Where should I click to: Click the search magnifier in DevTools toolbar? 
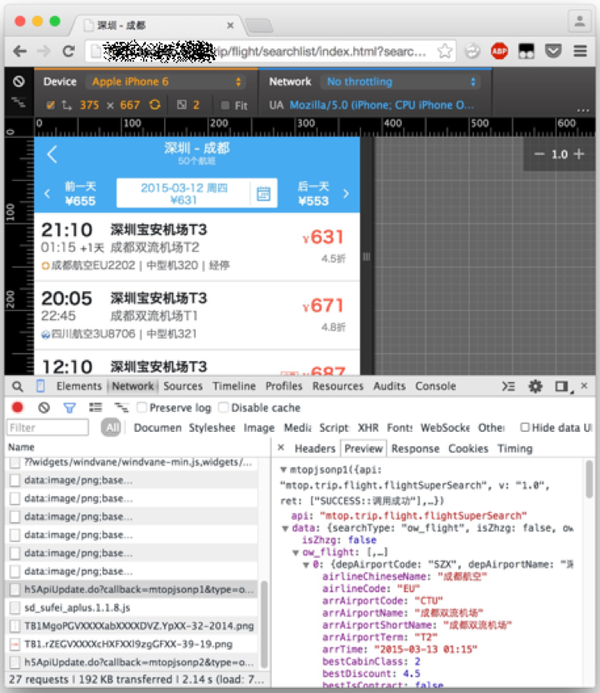coord(17,387)
